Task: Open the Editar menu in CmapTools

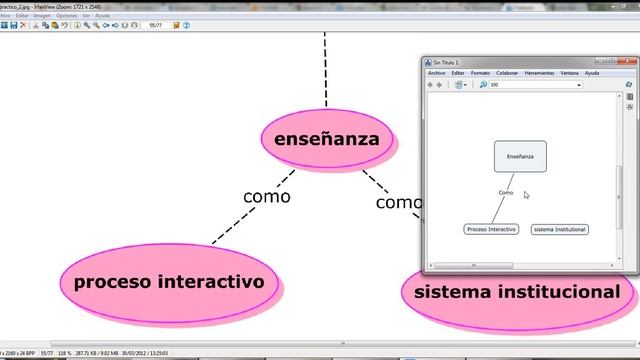Action: click(x=458, y=73)
